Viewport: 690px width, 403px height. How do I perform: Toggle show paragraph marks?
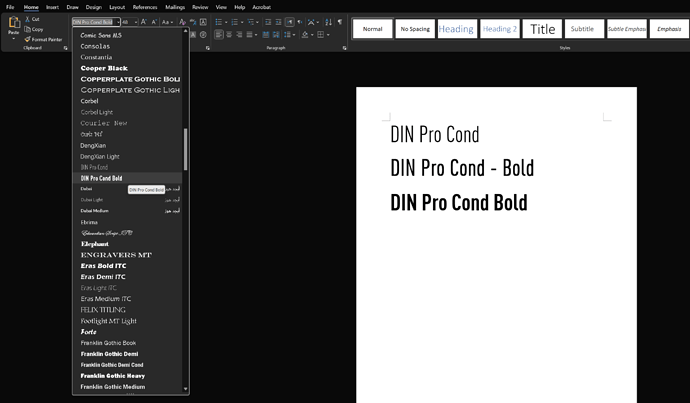click(x=340, y=22)
